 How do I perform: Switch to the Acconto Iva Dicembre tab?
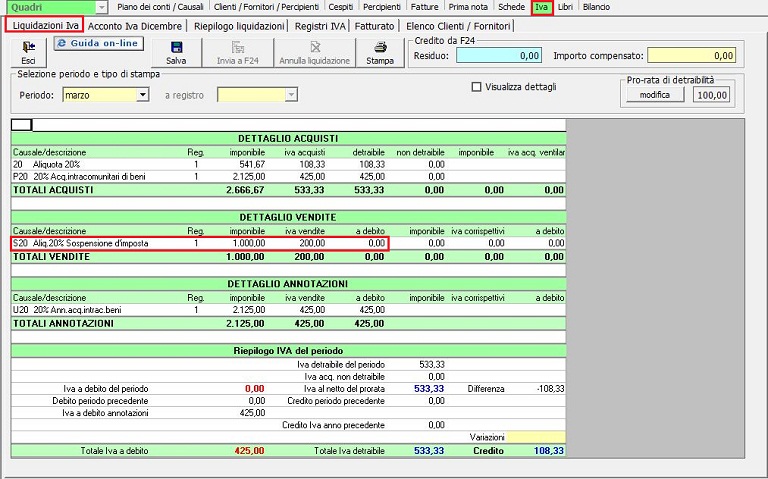[135, 26]
